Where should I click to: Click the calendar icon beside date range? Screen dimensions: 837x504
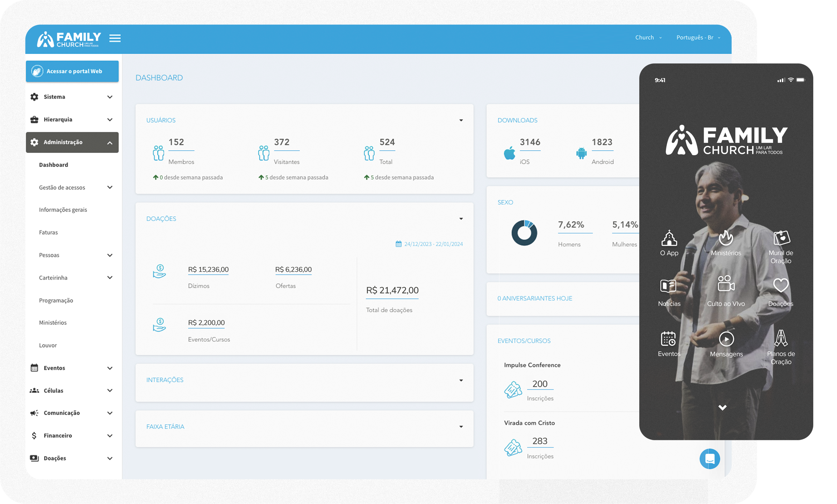(x=399, y=244)
